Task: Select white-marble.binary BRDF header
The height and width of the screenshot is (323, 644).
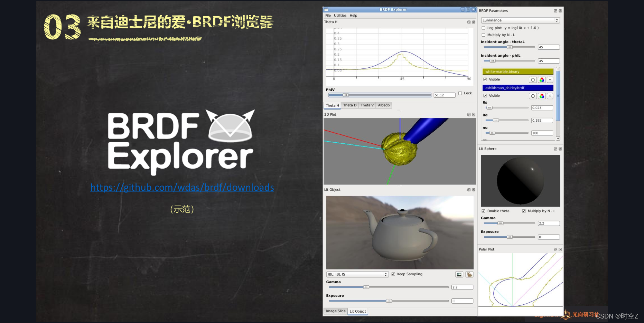Action: [x=518, y=72]
